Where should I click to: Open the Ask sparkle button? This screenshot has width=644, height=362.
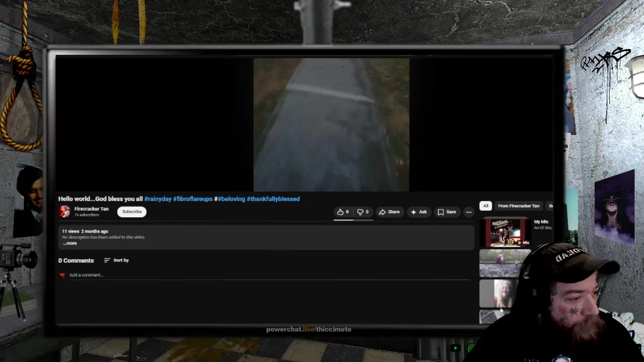click(419, 212)
